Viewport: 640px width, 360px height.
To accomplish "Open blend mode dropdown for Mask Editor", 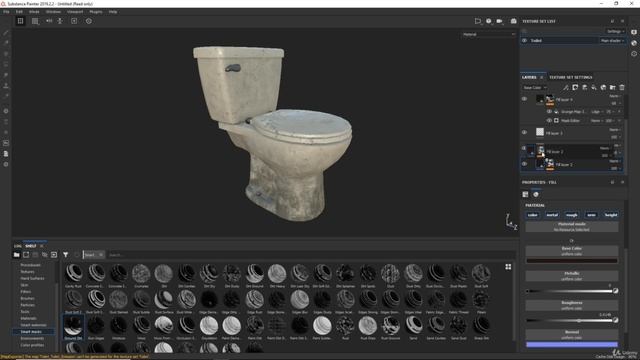I will [x=597, y=120].
